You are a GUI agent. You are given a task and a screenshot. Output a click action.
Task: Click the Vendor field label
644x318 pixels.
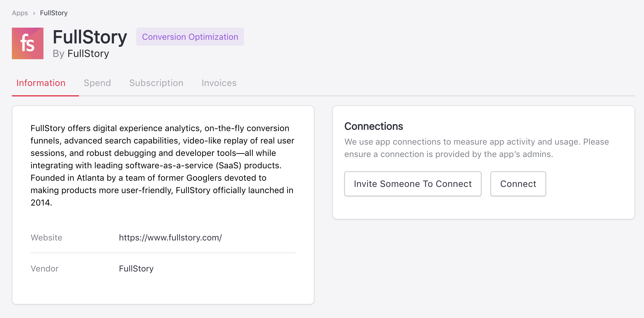click(45, 269)
